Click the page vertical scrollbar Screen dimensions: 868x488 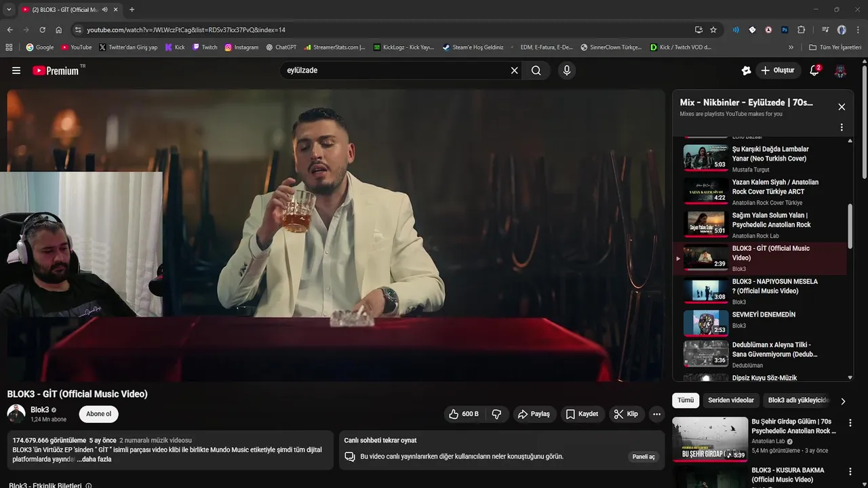865,122
